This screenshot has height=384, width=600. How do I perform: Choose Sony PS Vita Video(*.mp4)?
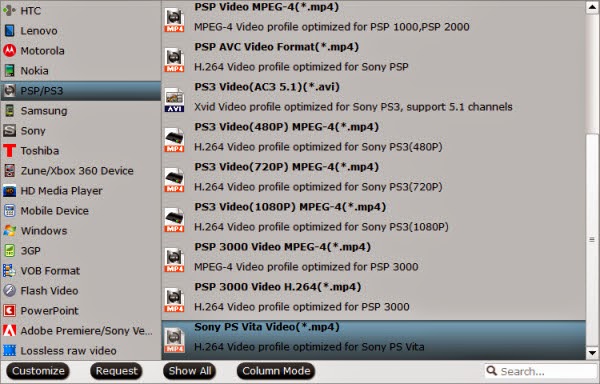click(374, 340)
